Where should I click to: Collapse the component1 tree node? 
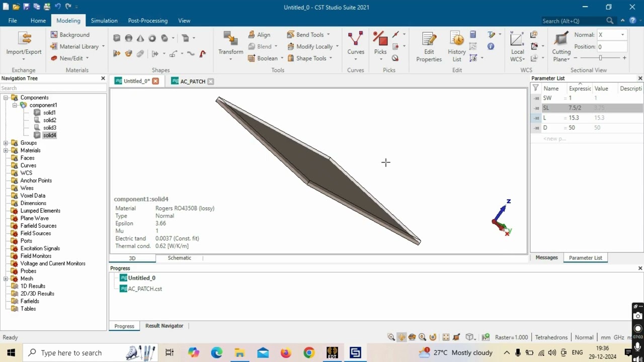[x=15, y=105]
